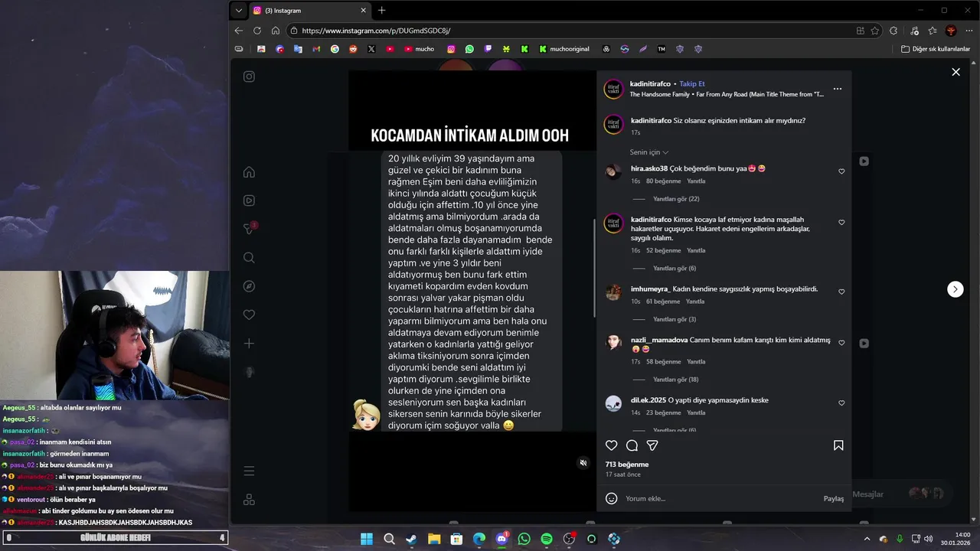
Task: Expand the 'Senin için' comment sort dropdown
Action: [x=649, y=152]
